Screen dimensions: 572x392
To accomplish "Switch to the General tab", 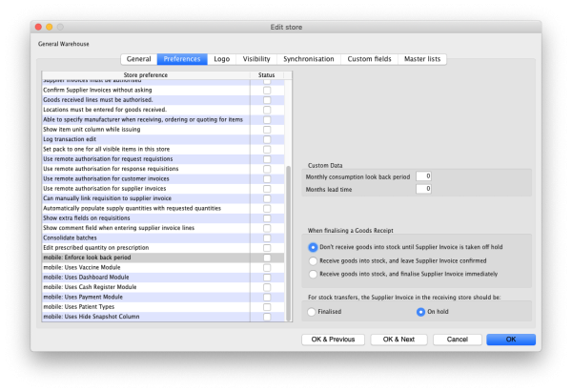I will click(x=138, y=59).
